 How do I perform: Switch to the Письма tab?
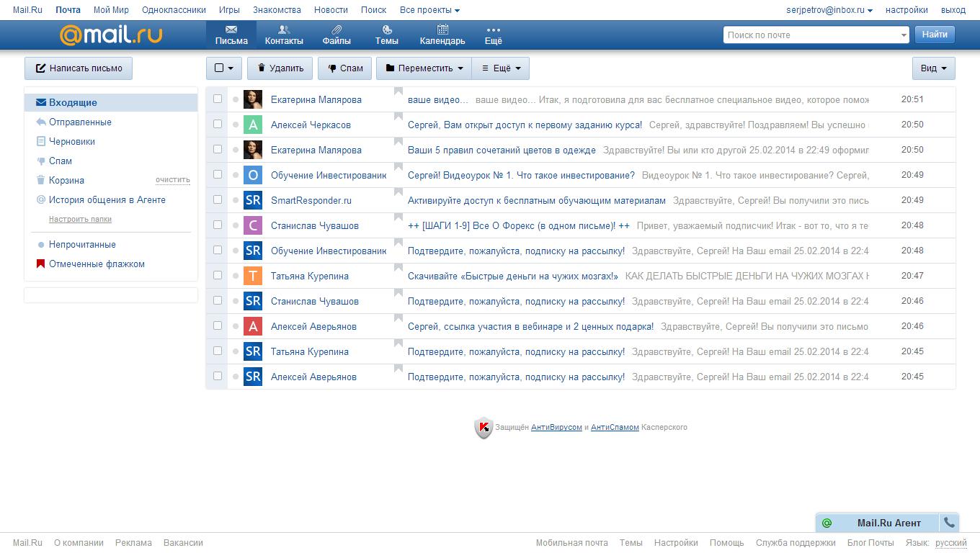tap(231, 35)
